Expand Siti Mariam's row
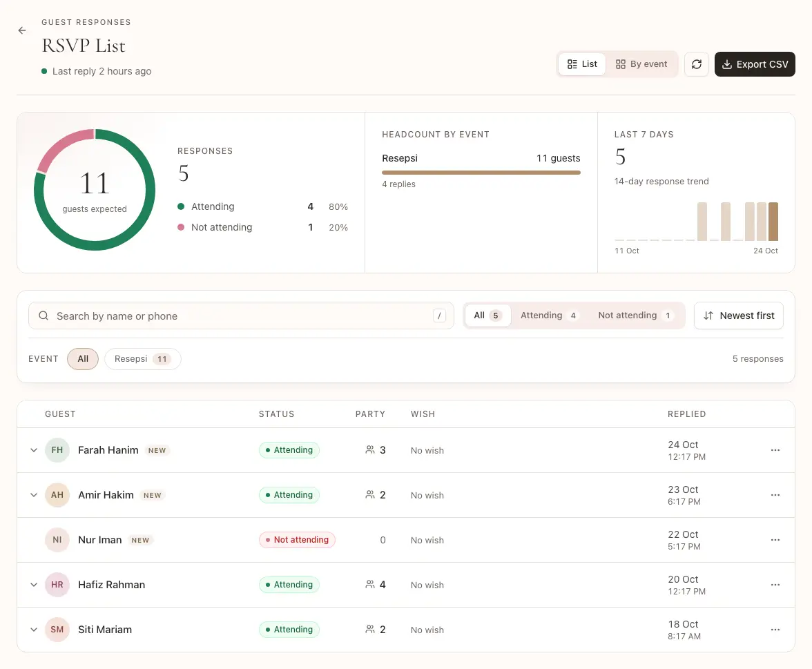 34,630
